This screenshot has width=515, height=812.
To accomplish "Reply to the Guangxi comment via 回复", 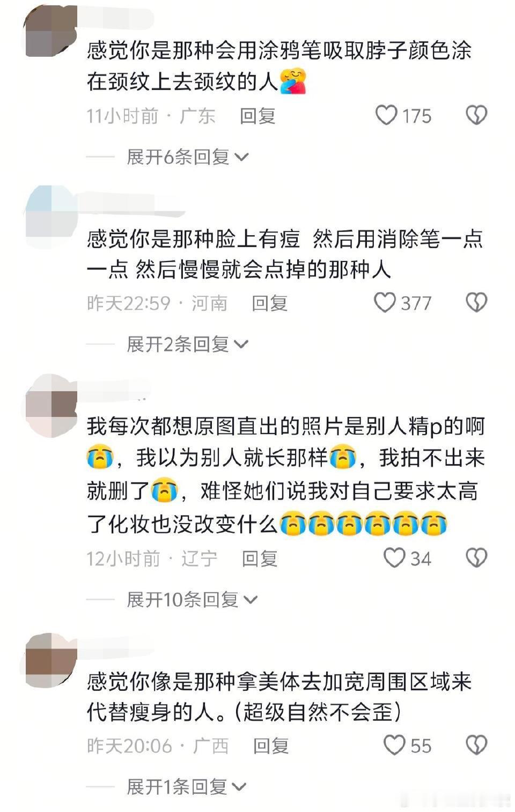I will click(271, 746).
